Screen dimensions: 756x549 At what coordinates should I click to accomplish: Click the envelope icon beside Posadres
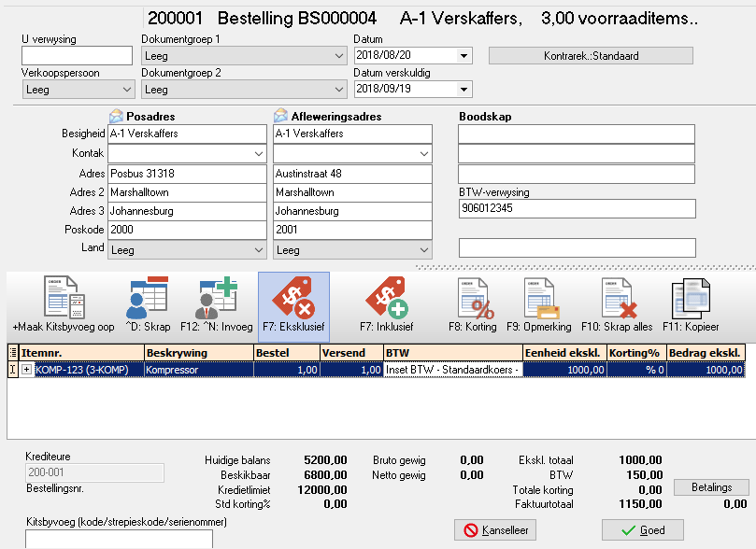click(x=115, y=116)
